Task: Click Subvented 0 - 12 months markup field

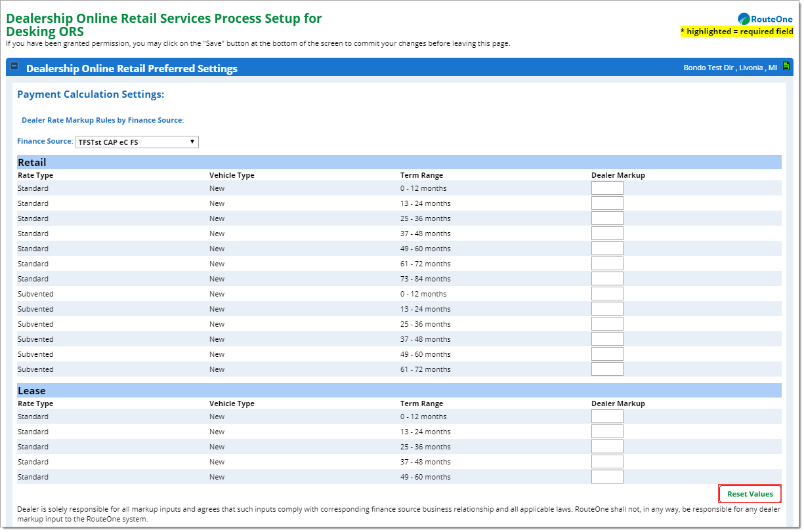Action: (x=607, y=294)
